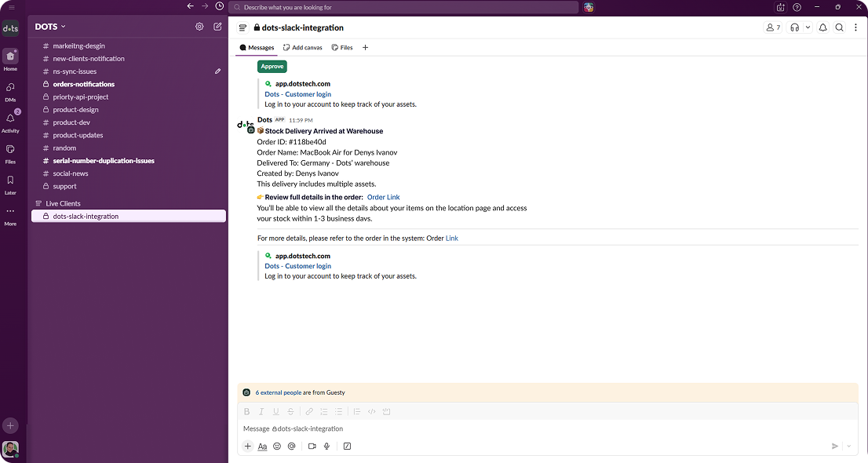Toggle bold formatting
This screenshot has height=463, width=868.
pyautogui.click(x=247, y=411)
